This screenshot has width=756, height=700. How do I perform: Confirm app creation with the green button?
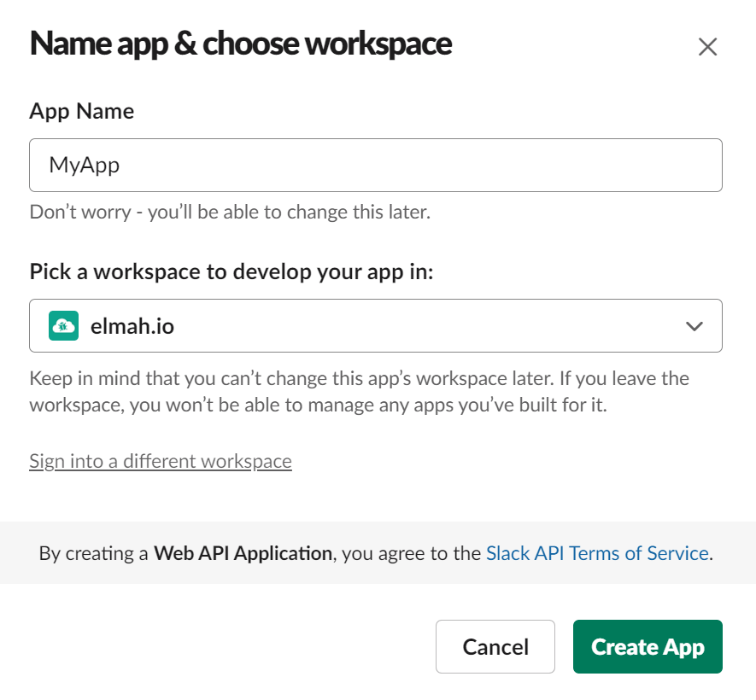pyautogui.click(x=648, y=646)
